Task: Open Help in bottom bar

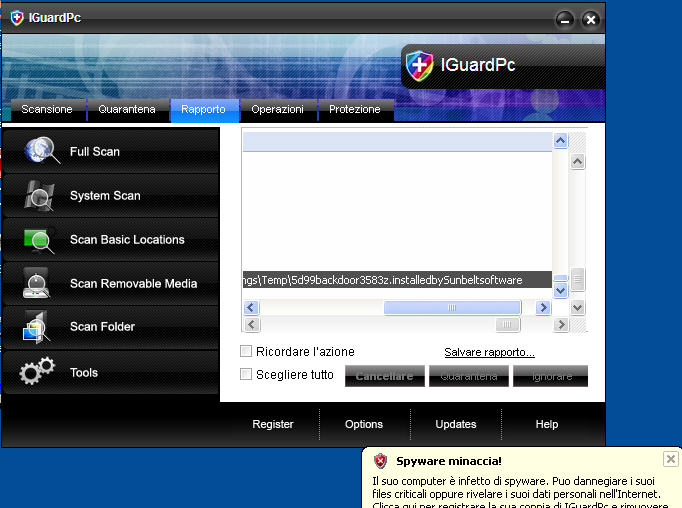Action: 547,424
